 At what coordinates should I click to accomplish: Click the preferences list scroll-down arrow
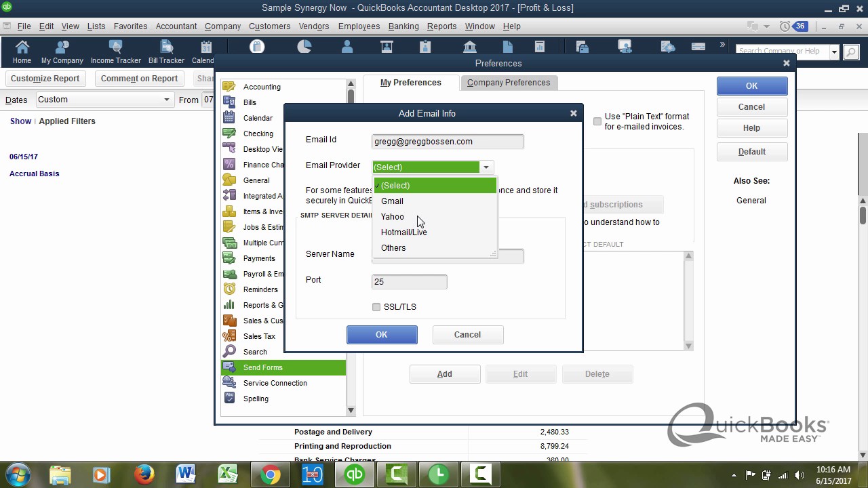point(351,410)
